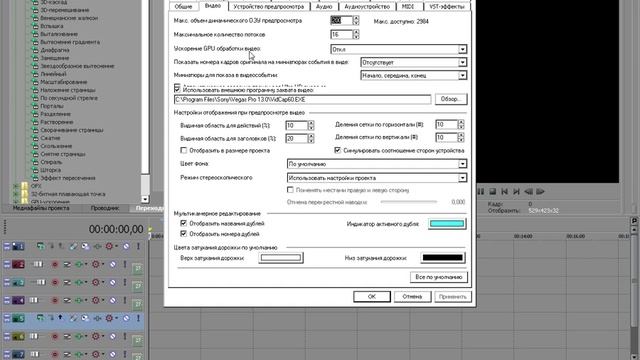The height and width of the screenshot is (360, 640).
Task: Click the VidCap60.EXE path field
Action: pos(302,100)
